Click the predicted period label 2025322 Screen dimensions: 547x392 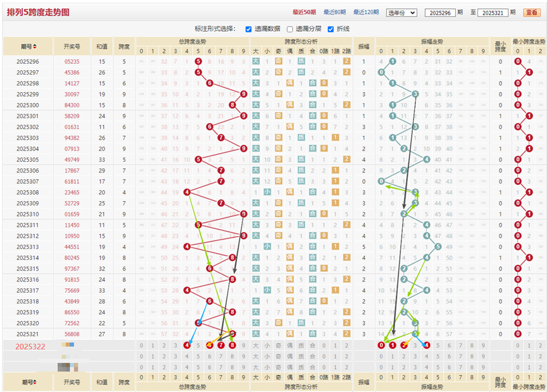[30, 346]
